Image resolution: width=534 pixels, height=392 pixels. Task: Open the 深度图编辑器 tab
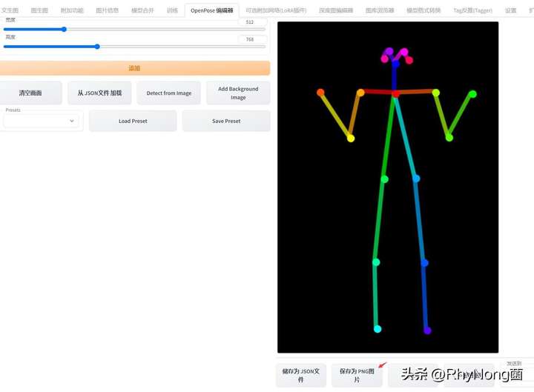click(x=336, y=10)
